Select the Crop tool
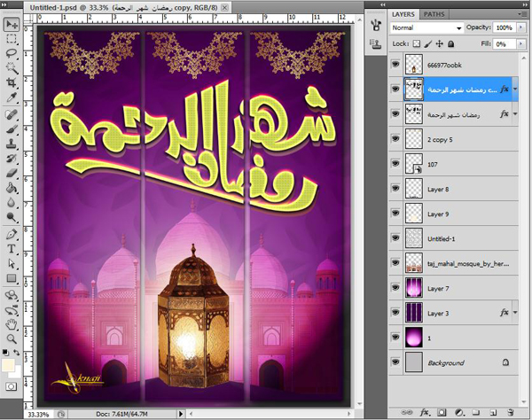The width and height of the screenshot is (532, 420). [x=12, y=82]
